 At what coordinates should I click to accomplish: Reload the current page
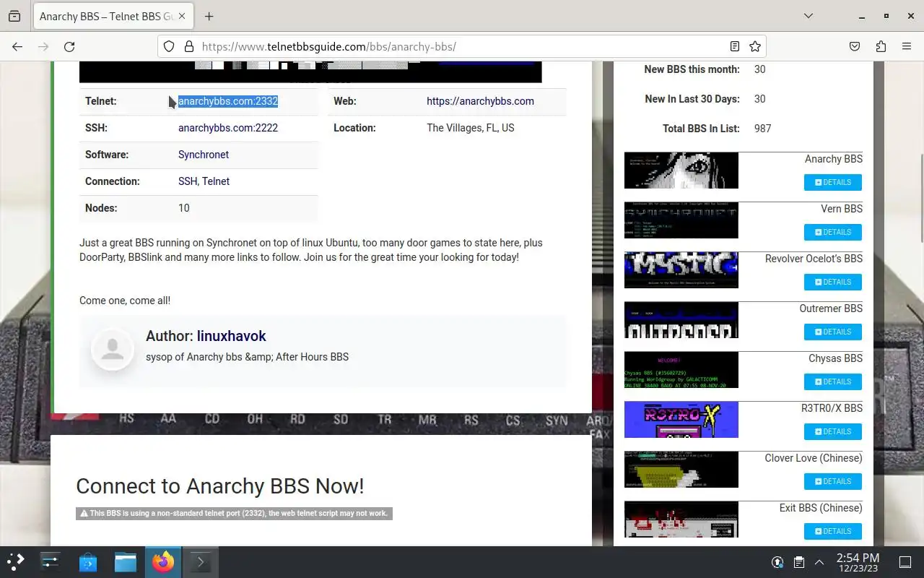click(x=69, y=46)
